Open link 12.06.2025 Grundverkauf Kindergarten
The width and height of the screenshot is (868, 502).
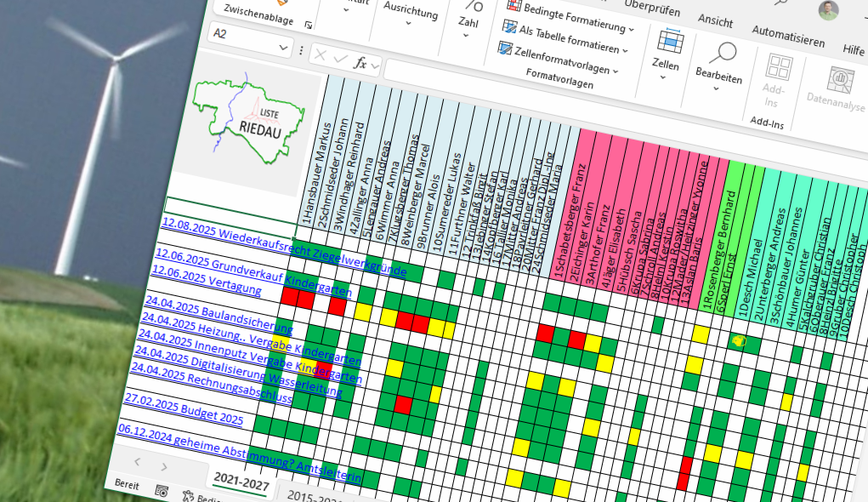tap(253, 271)
